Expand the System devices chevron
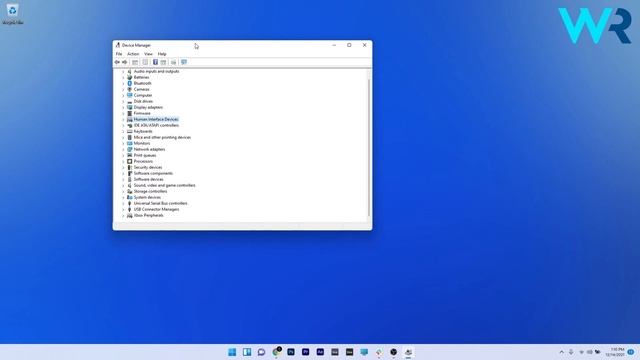The width and height of the screenshot is (640, 360). (x=123, y=197)
